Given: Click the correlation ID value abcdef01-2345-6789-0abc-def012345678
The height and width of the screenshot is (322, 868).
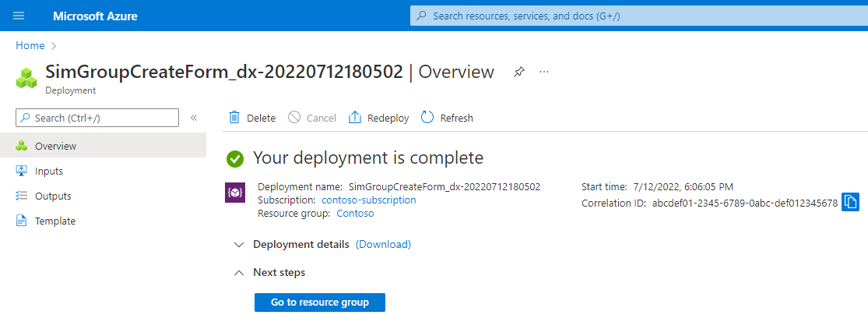Looking at the screenshot, I should (744, 203).
